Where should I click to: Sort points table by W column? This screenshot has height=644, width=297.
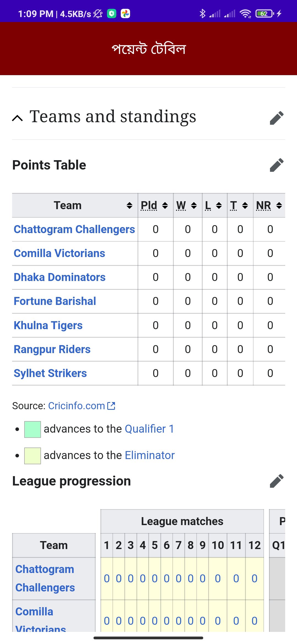click(x=194, y=205)
